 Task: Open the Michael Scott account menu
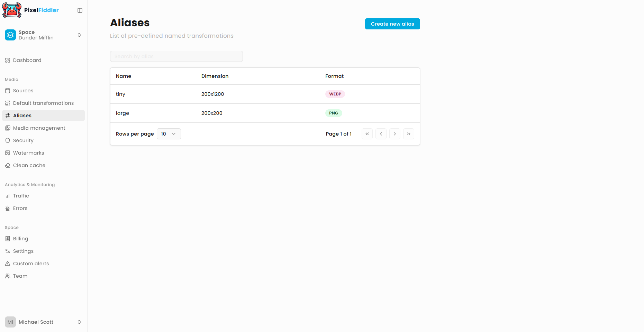43,322
